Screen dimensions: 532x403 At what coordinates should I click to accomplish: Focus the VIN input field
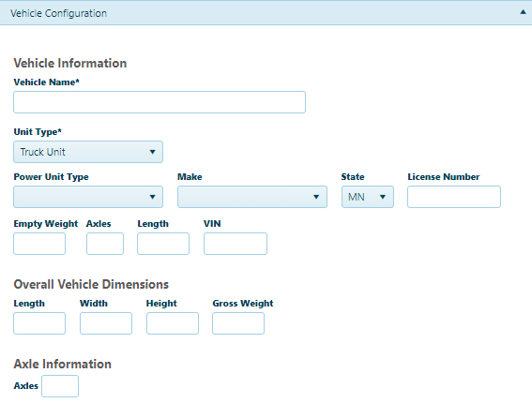(236, 244)
